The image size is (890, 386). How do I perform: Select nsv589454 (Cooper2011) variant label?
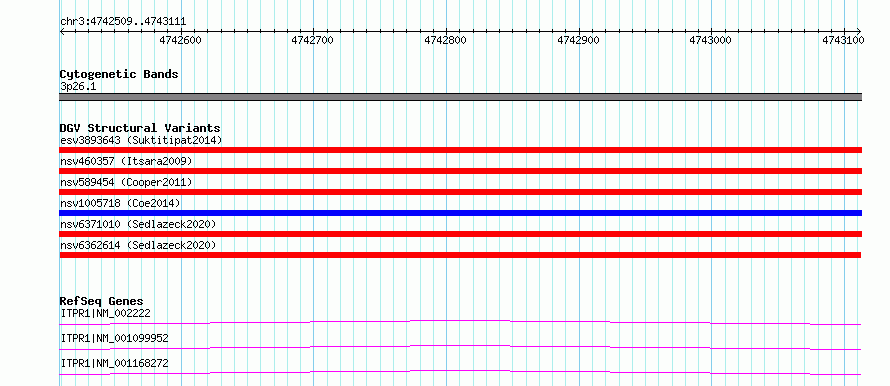126,182
